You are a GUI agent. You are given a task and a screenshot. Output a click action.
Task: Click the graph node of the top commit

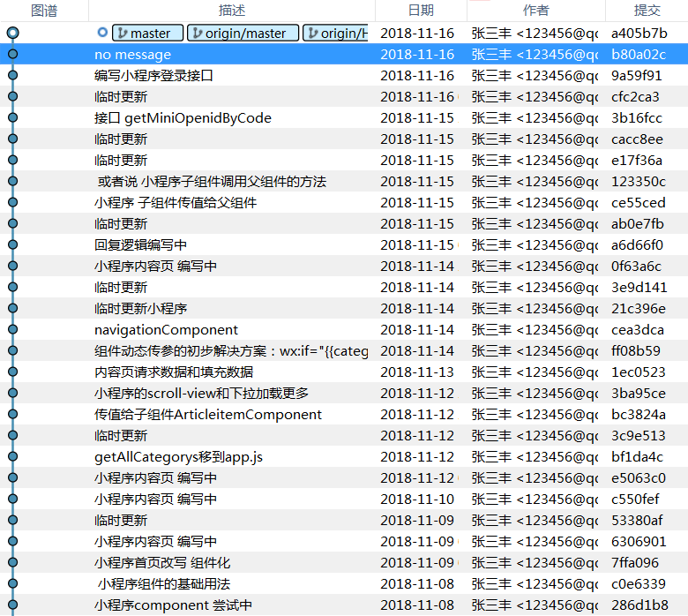click(x=12, y=34)
